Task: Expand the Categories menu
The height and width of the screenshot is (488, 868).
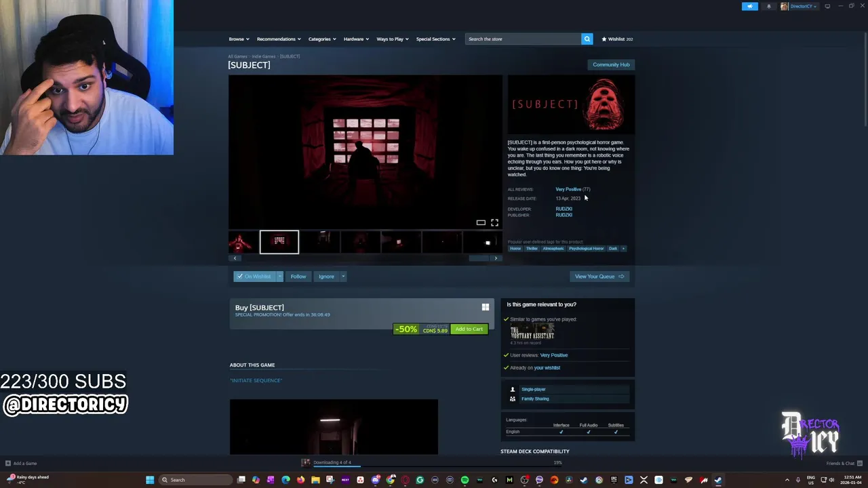Action: click(322, 39)
